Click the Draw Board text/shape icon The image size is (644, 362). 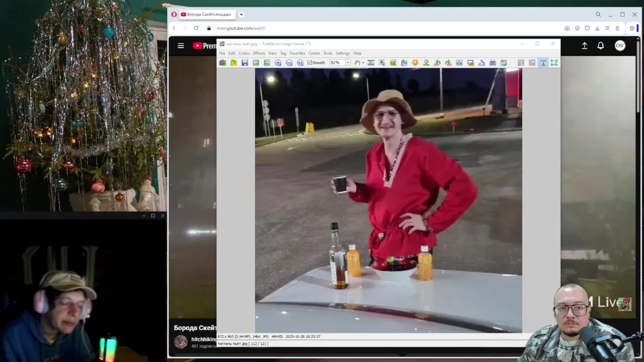pos(404,63)
